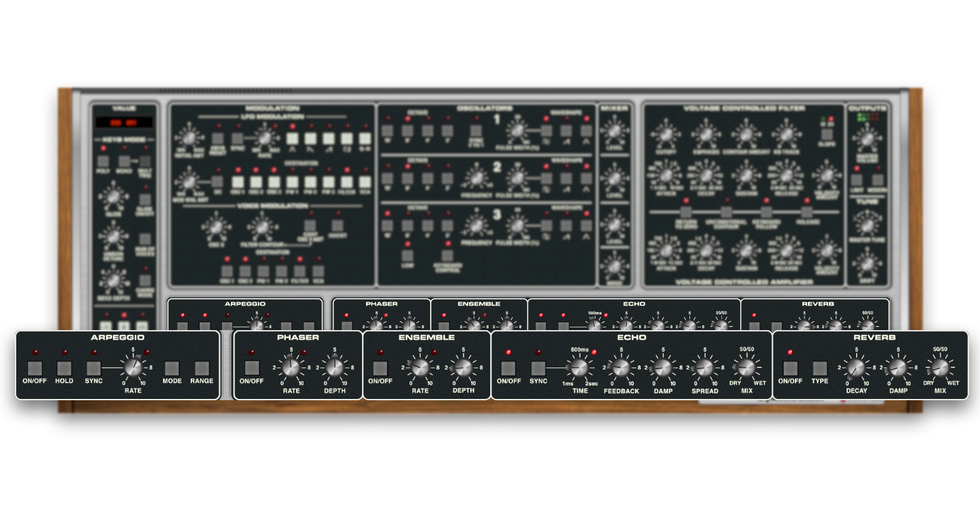
Task: Click the Echo FEEDBACK knob
Action: [x=621, y=368]
